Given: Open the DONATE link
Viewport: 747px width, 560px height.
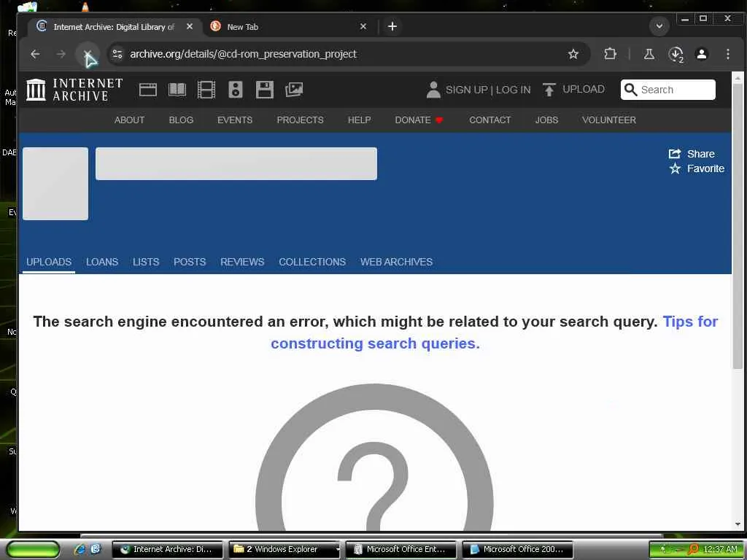Looking at the screenshot, I should tap(419, 120).
